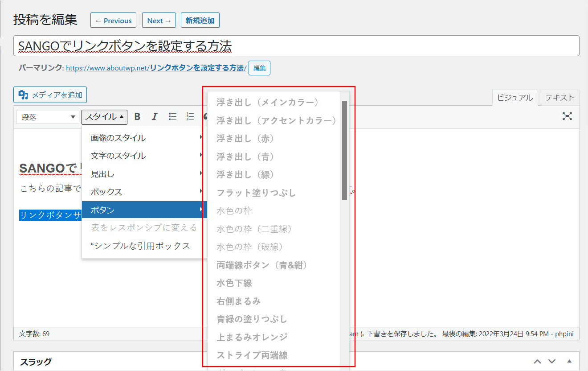Go to the Previous post

point(113,21)
